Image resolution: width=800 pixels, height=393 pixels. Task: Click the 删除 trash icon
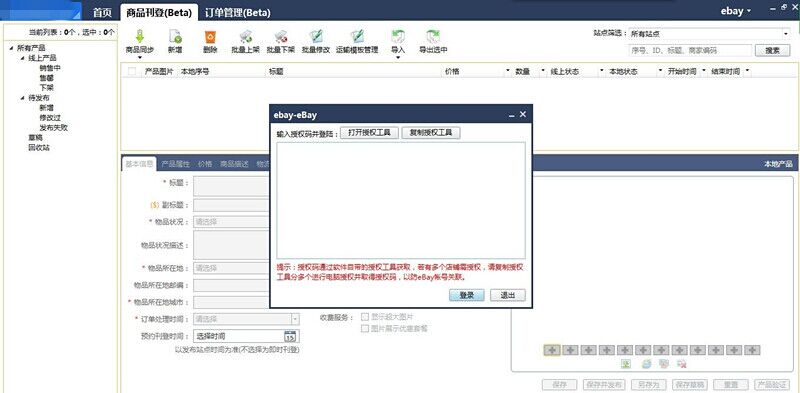[210, 36]
